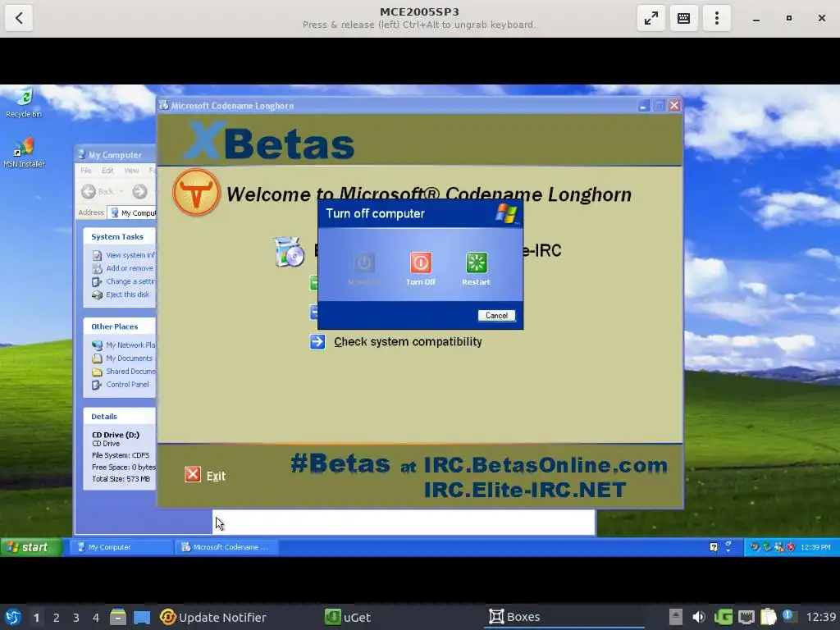Switch to workspace 3
The width and height of the screenshot is (840, 630).
pos(76,618)
